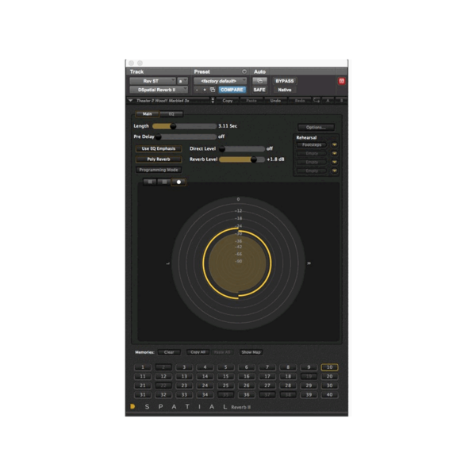Recall memory slot 1
Viewport: 476px width, 476px height.
click(143, 367)
